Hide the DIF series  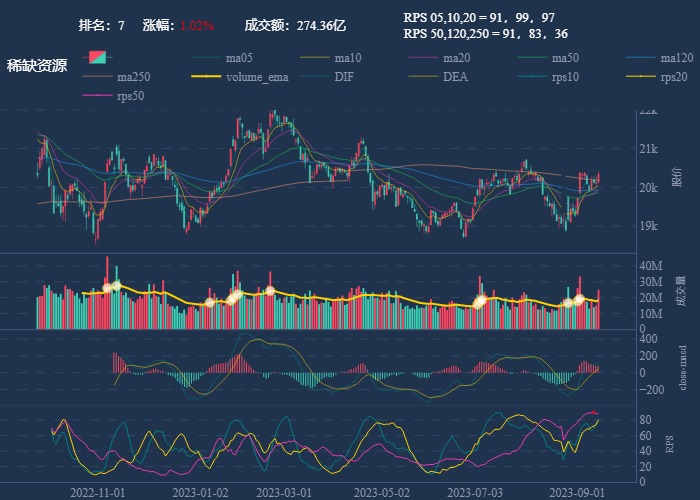point(345,77)
